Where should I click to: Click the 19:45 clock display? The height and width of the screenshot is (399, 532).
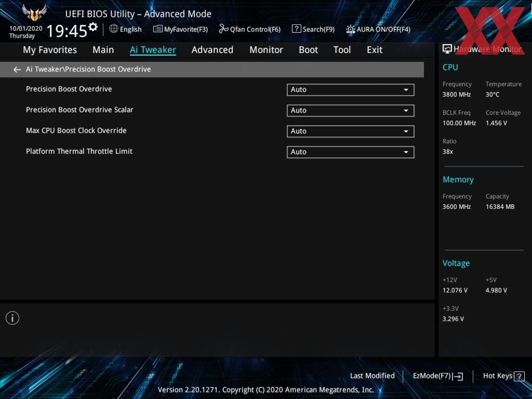pos(66,31)
